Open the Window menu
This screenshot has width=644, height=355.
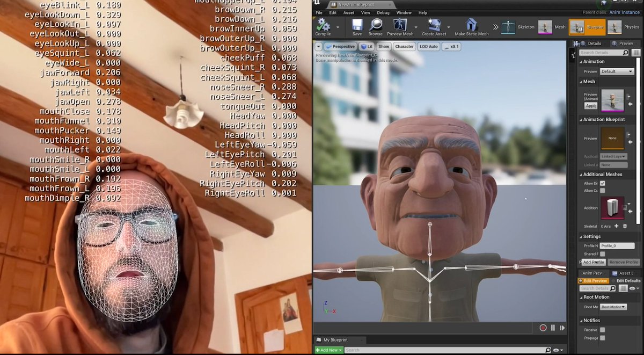(405, 12)
